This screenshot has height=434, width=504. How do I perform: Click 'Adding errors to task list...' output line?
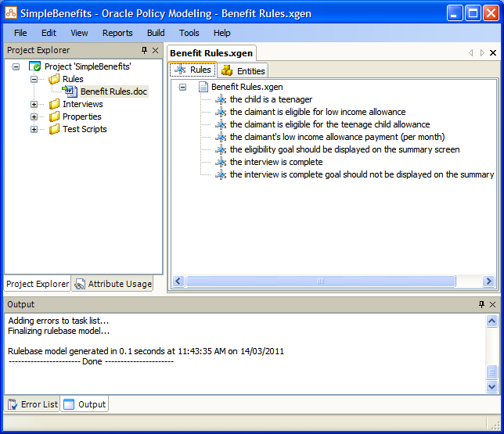[59, 321]
